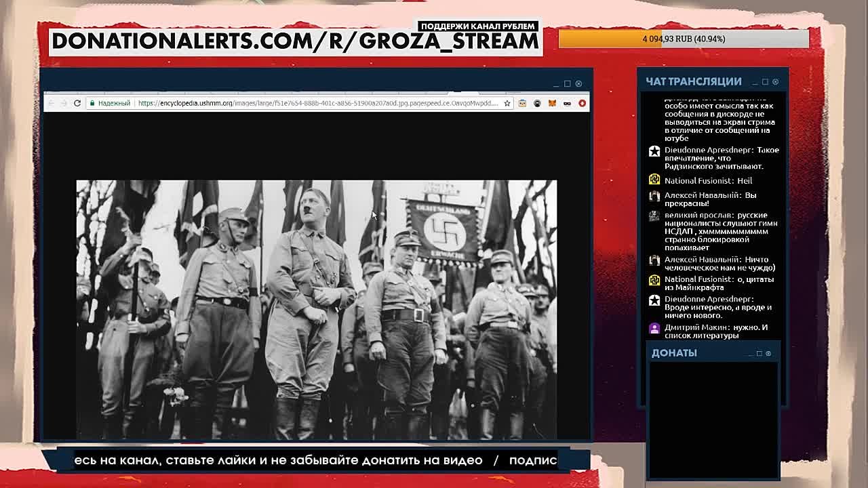Maximize the browser window frame

pyautogui.click(x=568, y=84)
